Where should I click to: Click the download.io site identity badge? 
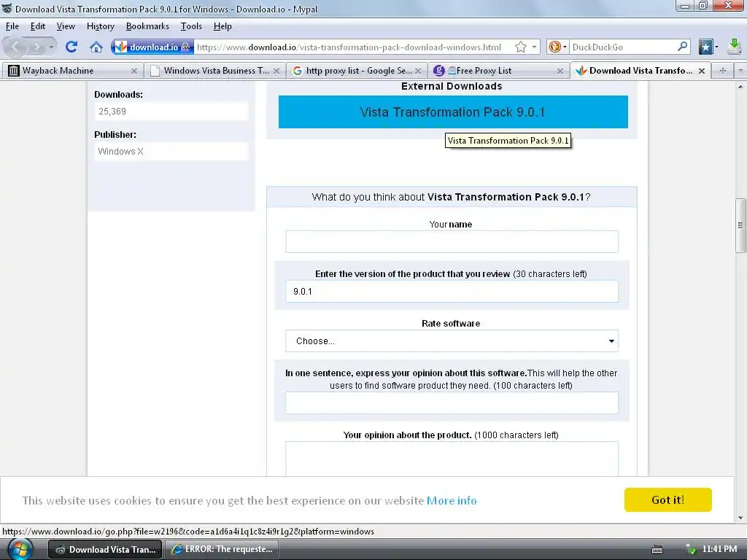pyautogui.click(x=152, y=47)
